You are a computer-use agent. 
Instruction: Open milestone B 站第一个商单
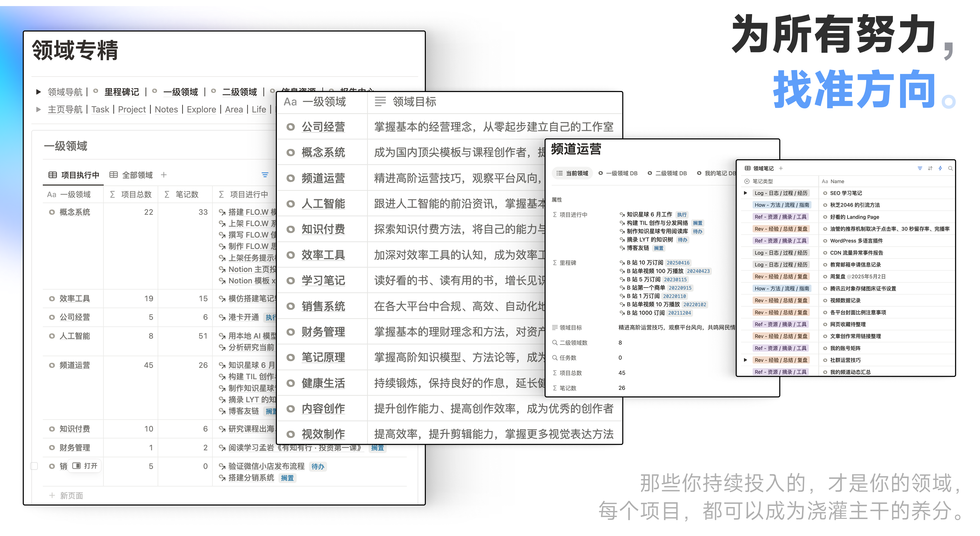[x=646, y=288]
